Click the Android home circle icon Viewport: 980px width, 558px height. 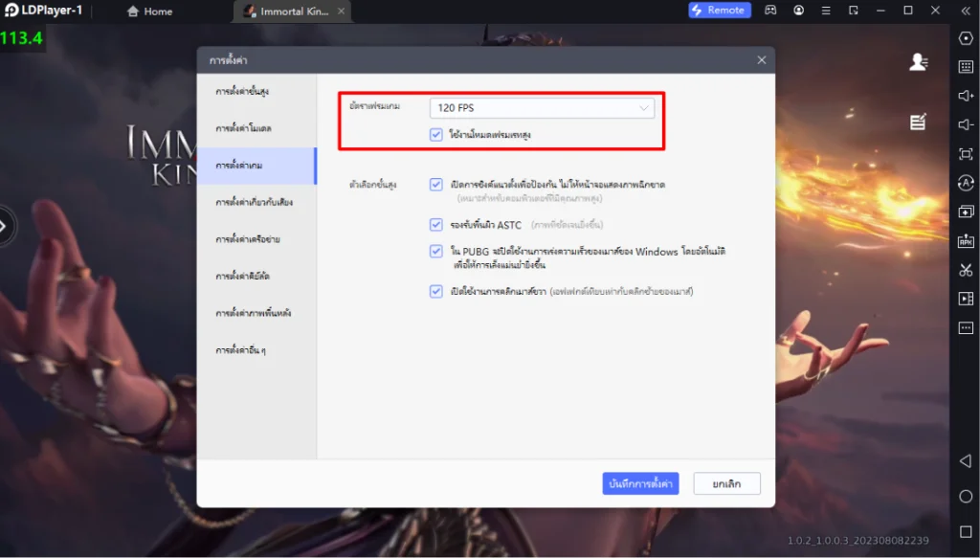(966, 496)
